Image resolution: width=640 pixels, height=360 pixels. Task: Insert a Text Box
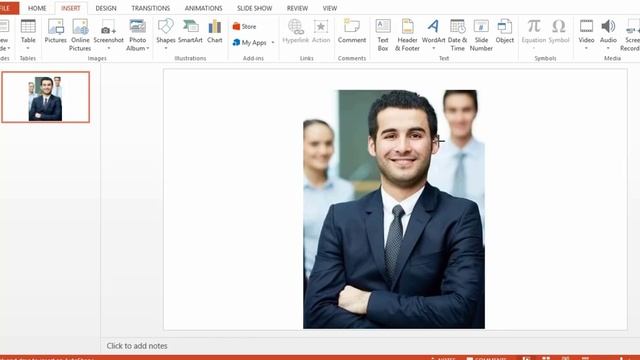click(x=383, y=35)
